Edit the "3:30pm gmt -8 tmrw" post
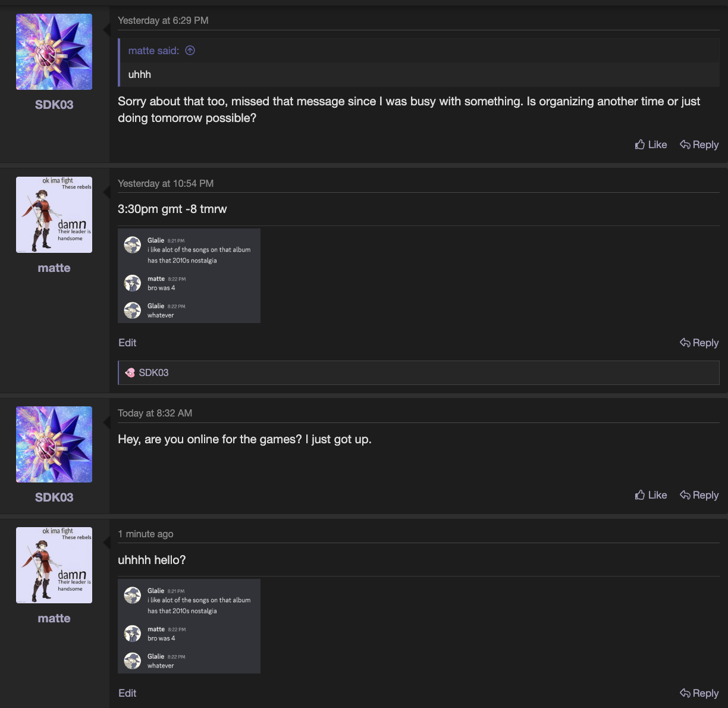The width and height of the screenshot is (728, 708). click(x=127, y=343)
